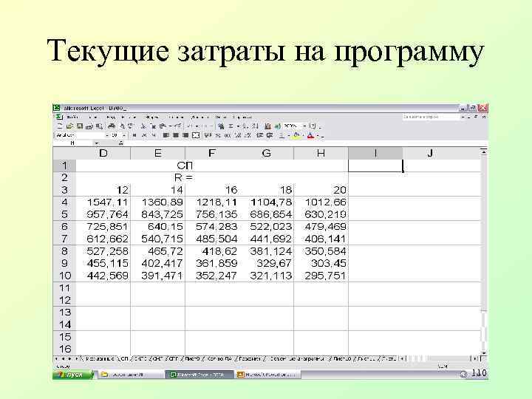Open the Font Color dropdown arrow
The image size is (532, 399).
[x=318, y=135]
